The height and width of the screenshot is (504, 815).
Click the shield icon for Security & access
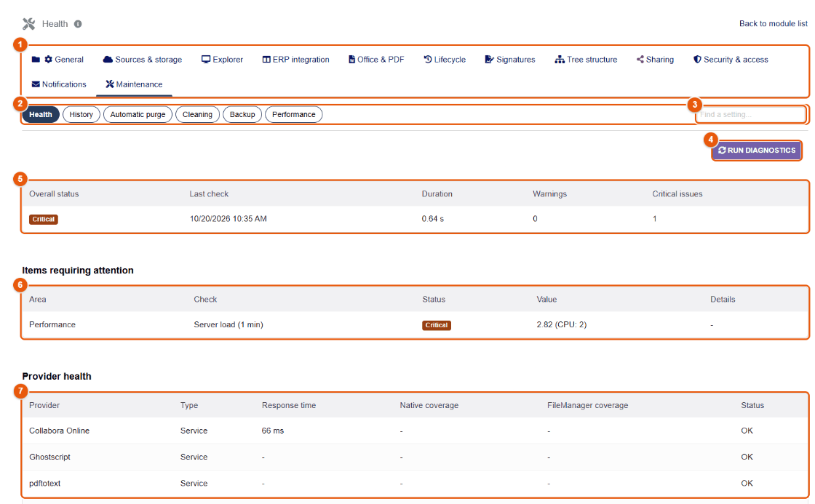(698, 60)
